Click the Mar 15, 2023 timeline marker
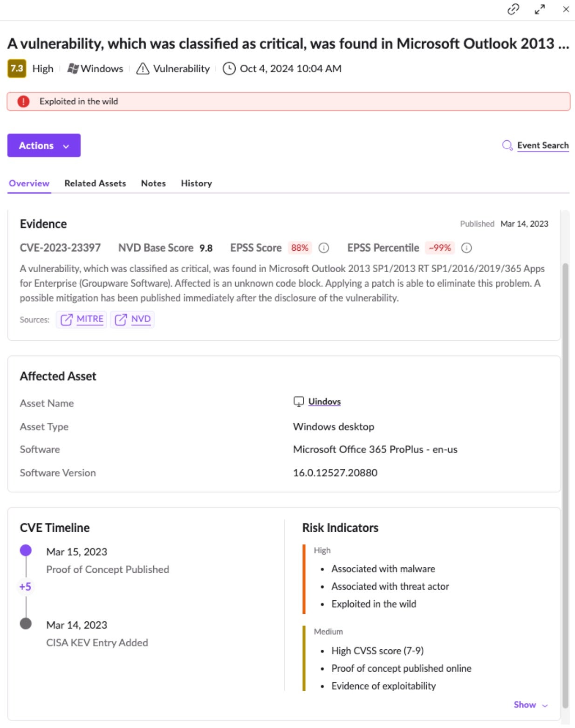 (26, 550)
